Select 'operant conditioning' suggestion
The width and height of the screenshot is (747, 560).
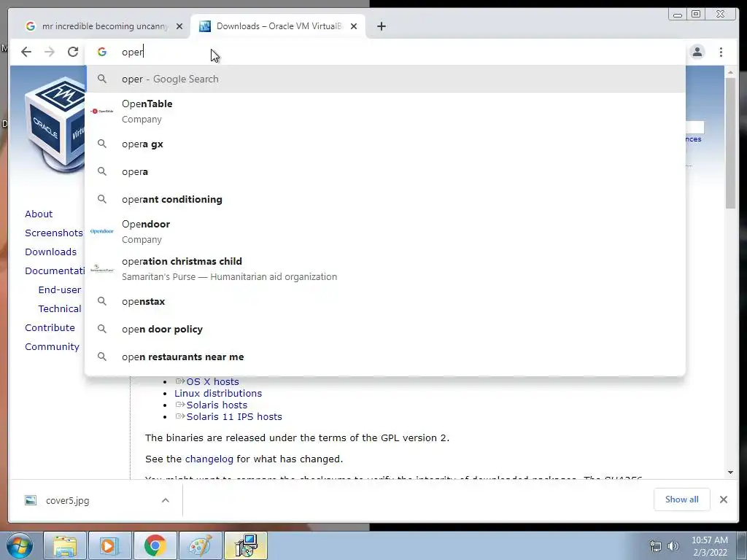pyautogui.click(x=386, y=199)
